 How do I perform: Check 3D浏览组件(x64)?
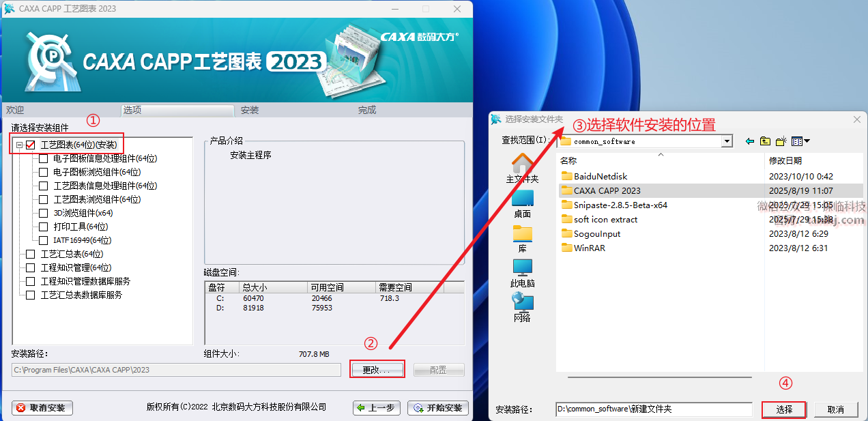click(x=44, y=213)
